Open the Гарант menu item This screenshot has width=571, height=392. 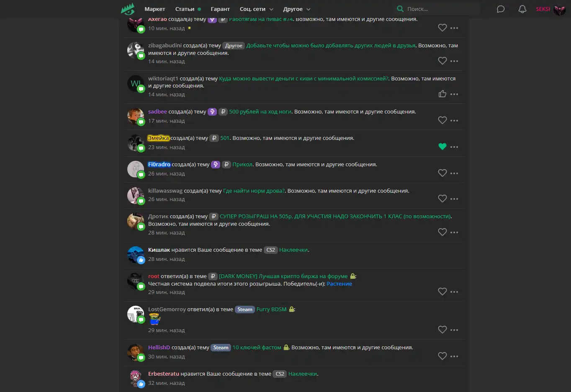[x=220, y=9]
